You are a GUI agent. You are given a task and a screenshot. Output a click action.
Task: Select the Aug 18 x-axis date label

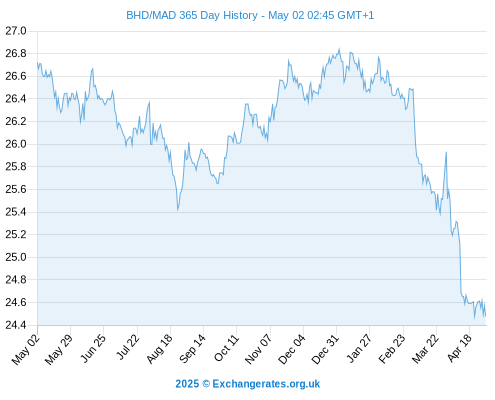159,349
